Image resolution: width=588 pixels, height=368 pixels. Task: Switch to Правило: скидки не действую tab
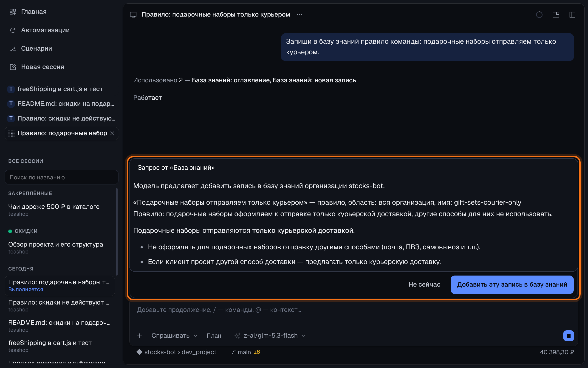click(x=62, y=118)
